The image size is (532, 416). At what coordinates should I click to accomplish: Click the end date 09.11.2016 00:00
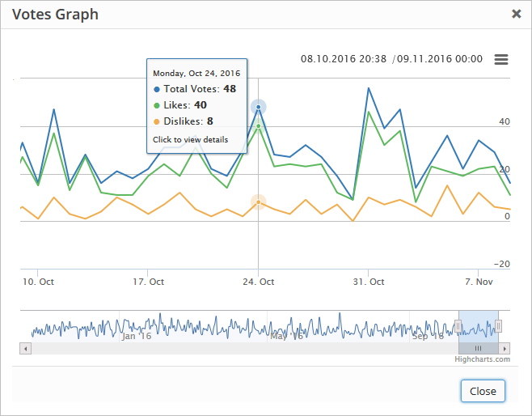point(440,59)
